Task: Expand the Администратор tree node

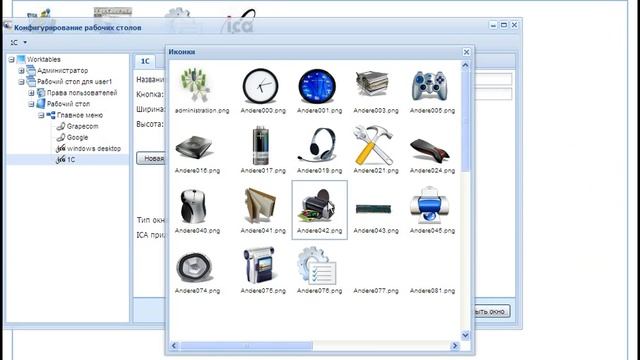Action: (21, 71)
